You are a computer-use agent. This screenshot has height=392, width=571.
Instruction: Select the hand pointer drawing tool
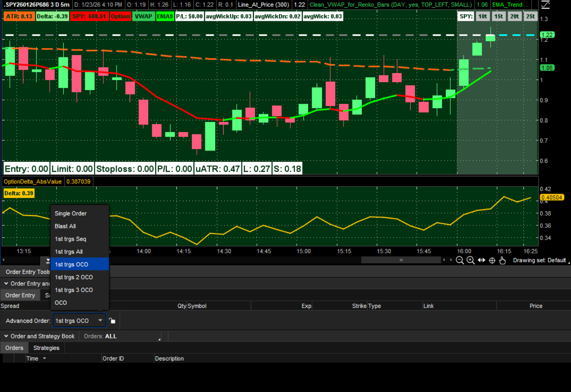click(503, 261)
